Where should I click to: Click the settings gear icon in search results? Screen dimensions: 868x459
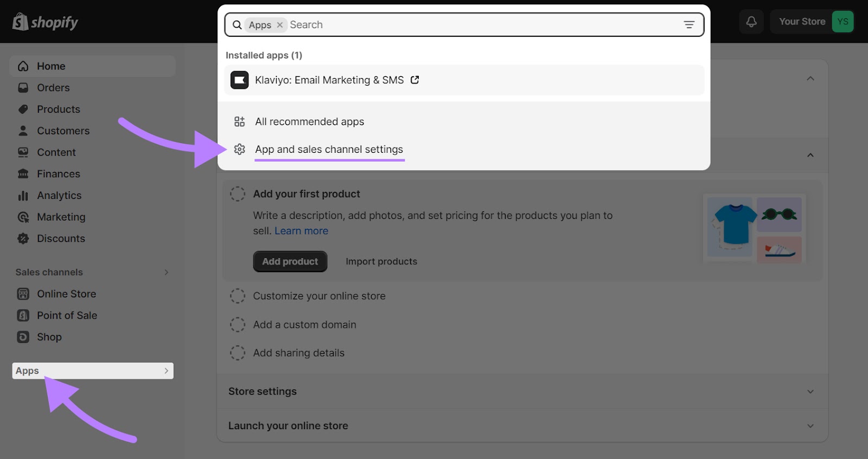pyautogui.click(x=239, y=150)
